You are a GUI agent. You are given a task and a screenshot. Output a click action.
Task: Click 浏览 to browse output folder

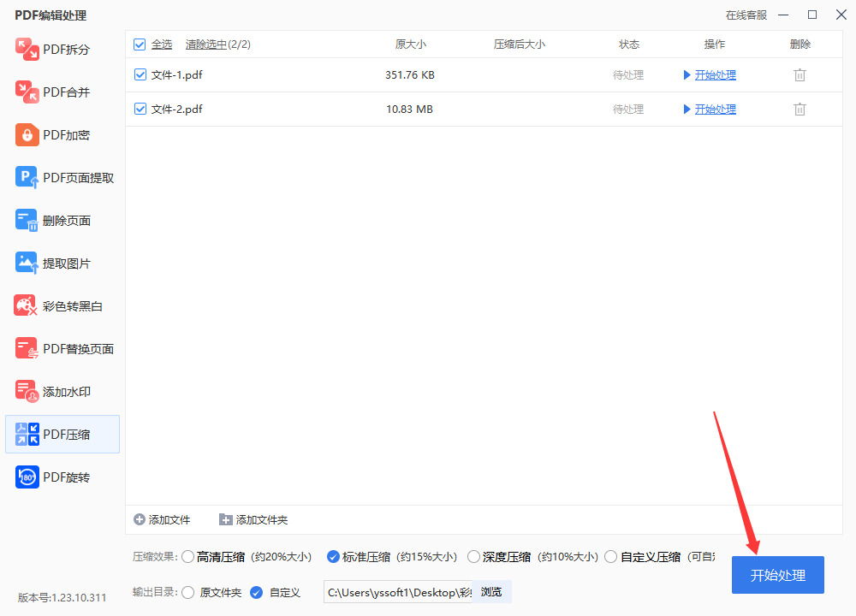coord(491,592)
